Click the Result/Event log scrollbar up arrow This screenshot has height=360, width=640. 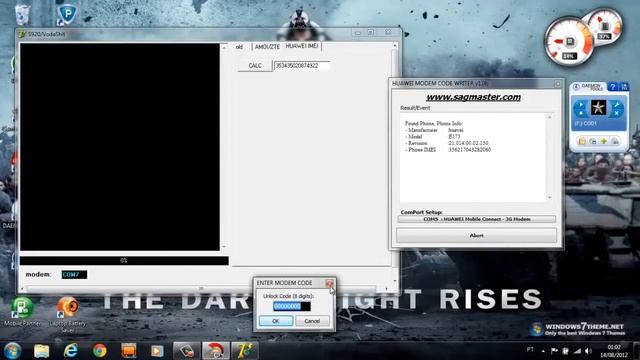(550, 118)
